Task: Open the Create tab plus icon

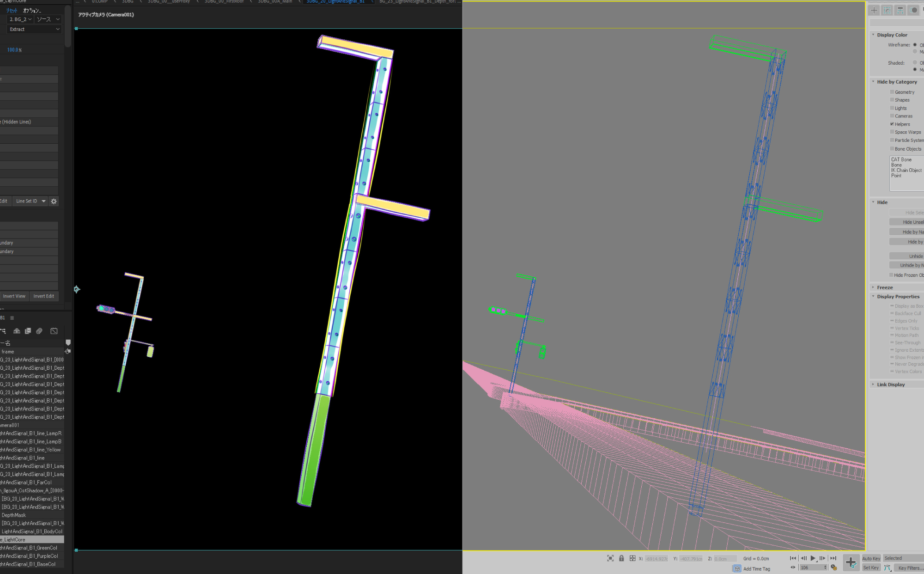Action: [x=874, y=10]
